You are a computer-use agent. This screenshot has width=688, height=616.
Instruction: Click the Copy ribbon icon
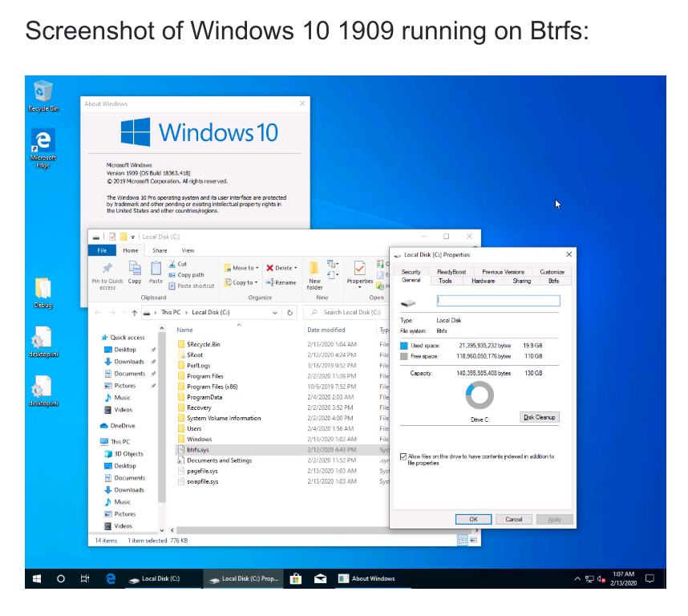tap(135, 273)
